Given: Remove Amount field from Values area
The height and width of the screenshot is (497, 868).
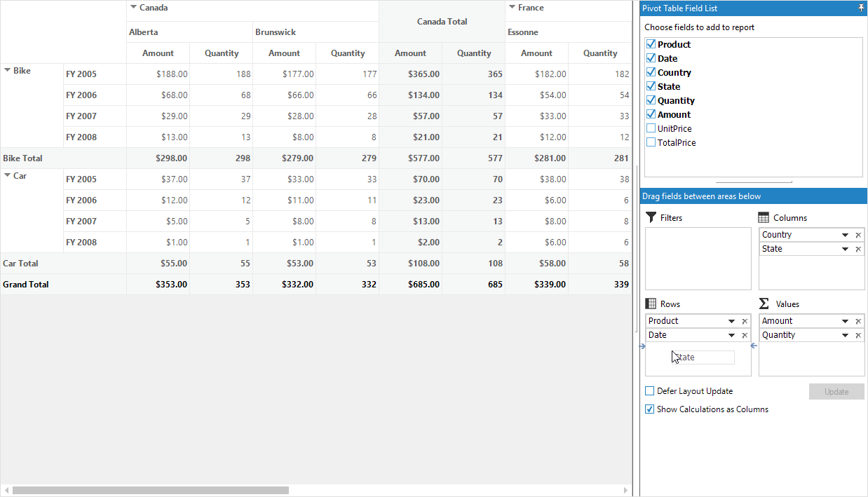Looking at the screenshot, I should [x=858, y=321].
